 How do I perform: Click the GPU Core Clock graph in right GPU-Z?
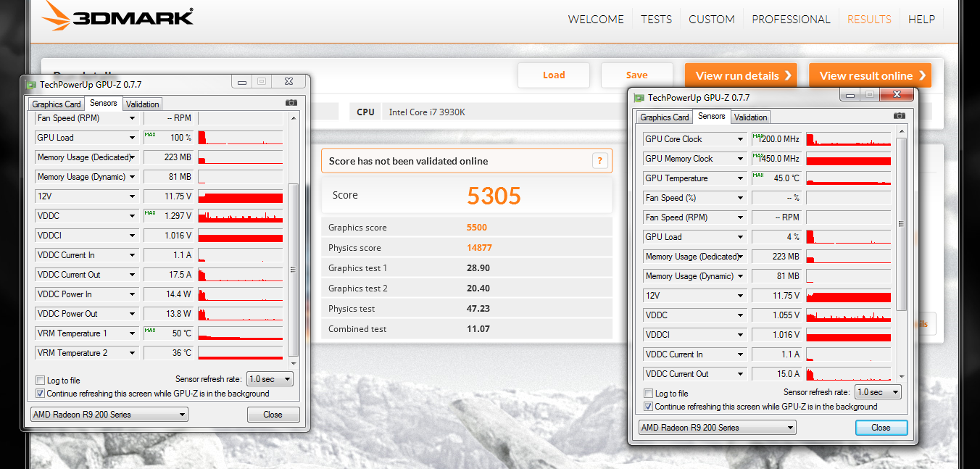coord(848,139)
